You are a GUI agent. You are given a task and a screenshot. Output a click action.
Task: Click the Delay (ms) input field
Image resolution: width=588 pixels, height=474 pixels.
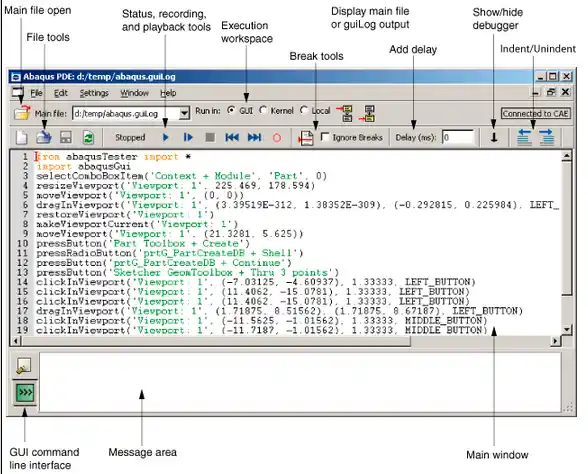click(x=458, y=138)
